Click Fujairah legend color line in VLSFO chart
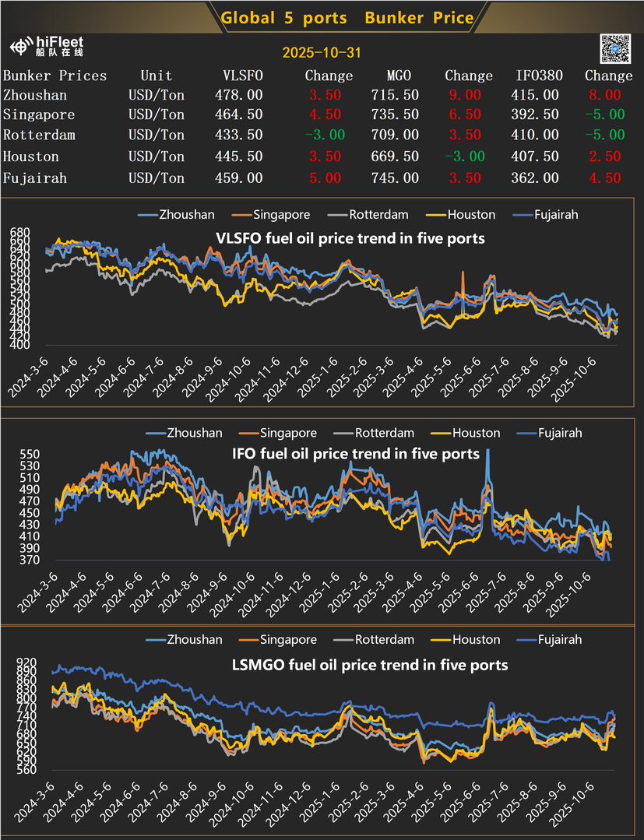The image size is (644, 840). pyautogui.click(x=523, y=215)
